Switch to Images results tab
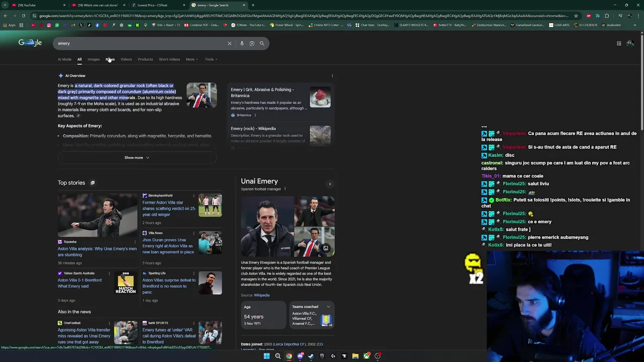The height and width of the screenshot is (362, 644). tap(94, 59)
